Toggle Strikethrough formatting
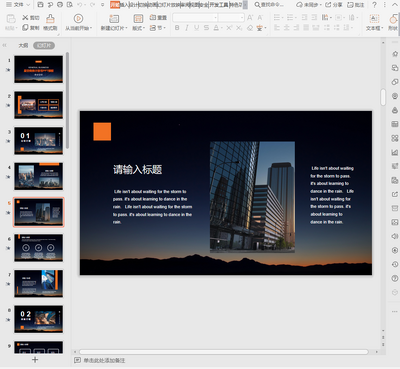400x369 pixels. (206, 28)
